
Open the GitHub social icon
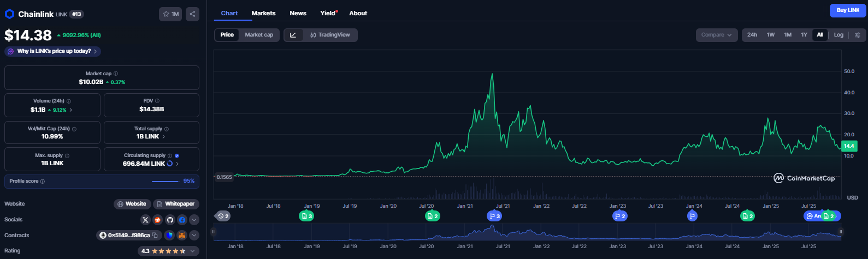click(x=170, y=220)
